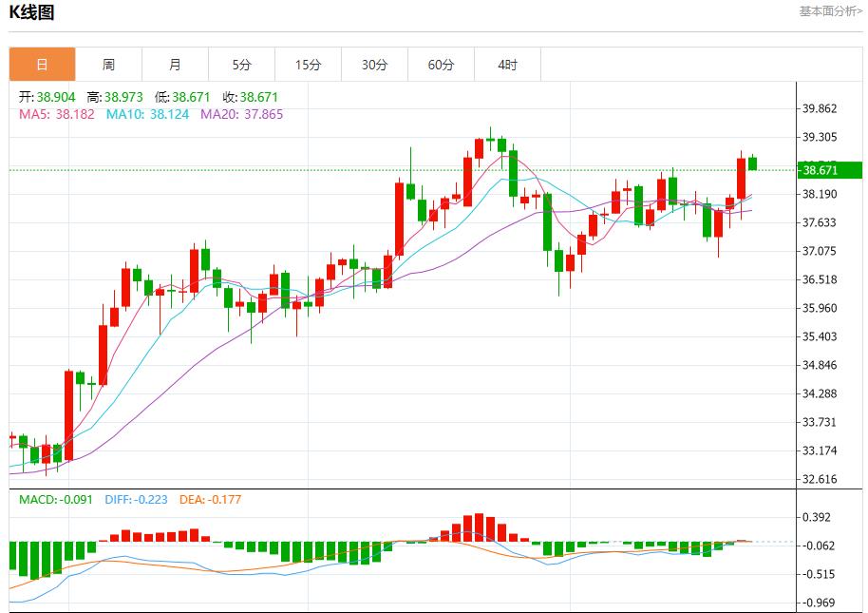Image resolution: width=868 pixels, height=613 pixels.
Task: Click the K线图 chart title
Action: pos(32,13)
